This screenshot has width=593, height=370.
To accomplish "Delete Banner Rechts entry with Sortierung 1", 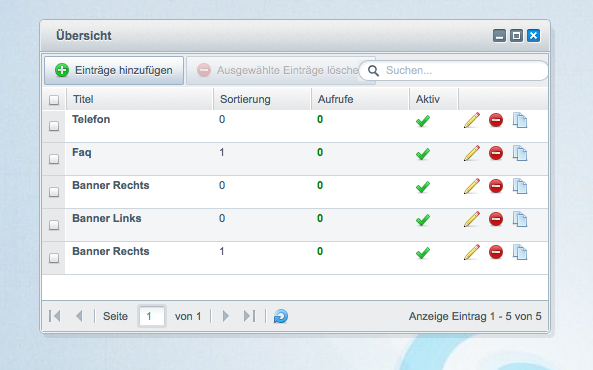I will (x=496, y=252).
